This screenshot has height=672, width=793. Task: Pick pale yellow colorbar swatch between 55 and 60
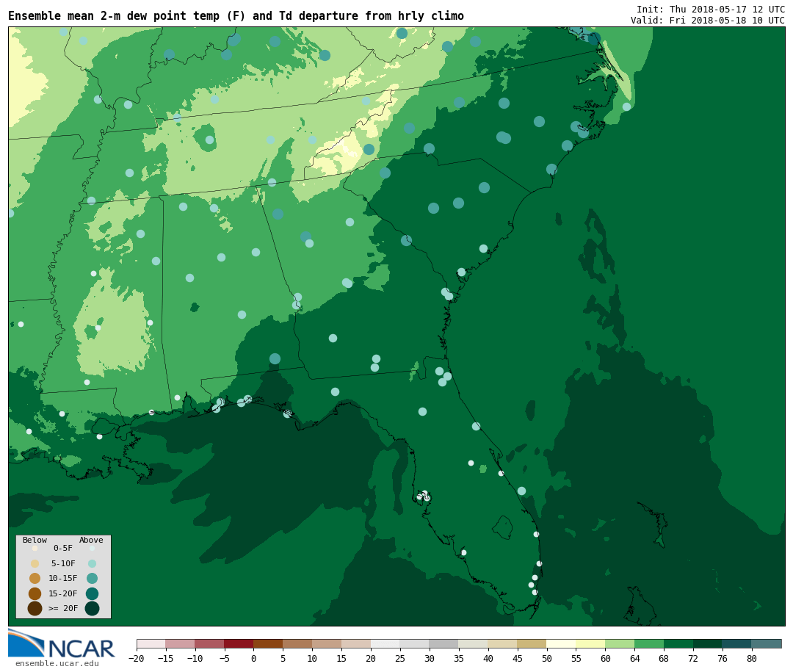point(590,643)
